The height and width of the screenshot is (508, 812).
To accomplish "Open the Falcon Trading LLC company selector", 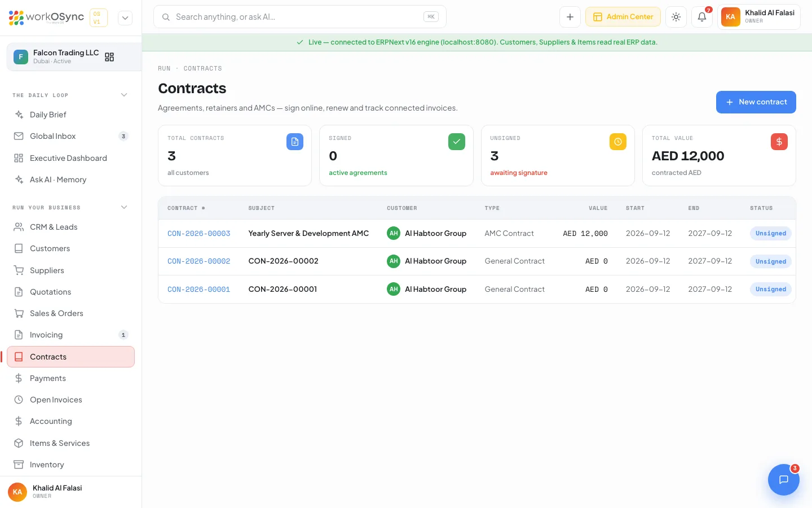I will click(74, 57).
